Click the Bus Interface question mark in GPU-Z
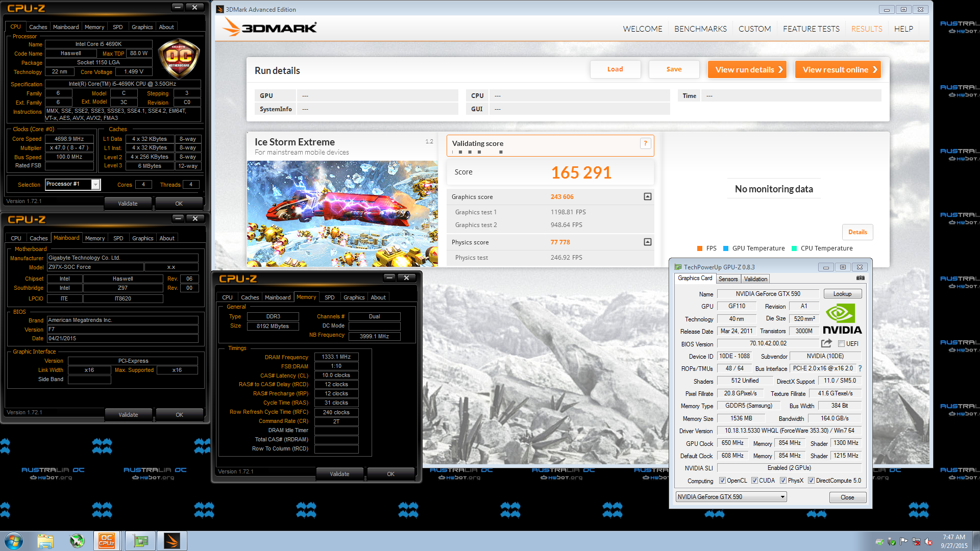The width and height of the screenshot is (980, 551). click(x=860, y=368)
